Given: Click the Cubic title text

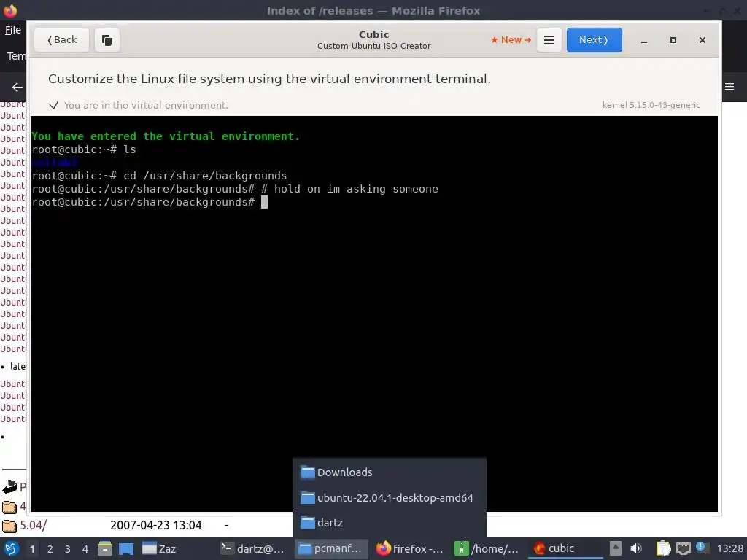Looking at the screenshot, I should (374, 34).
